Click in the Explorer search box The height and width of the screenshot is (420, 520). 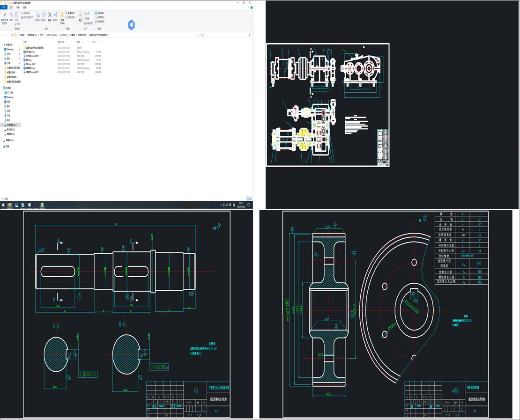tap(228, 35)
